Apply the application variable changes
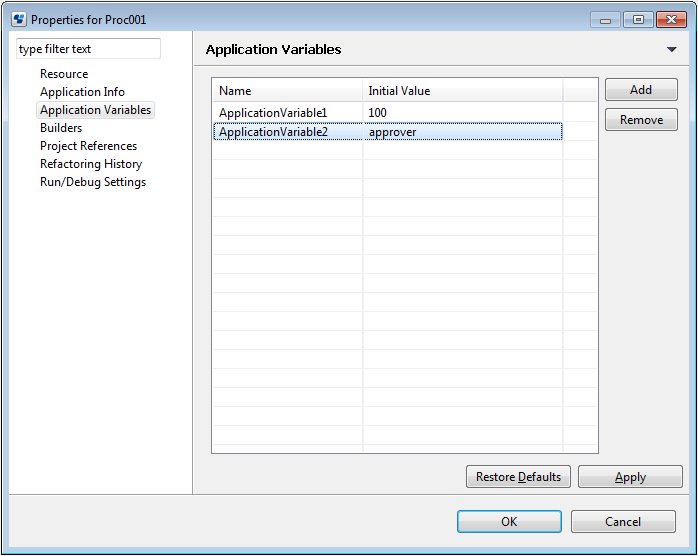 (x=630, y=477)
